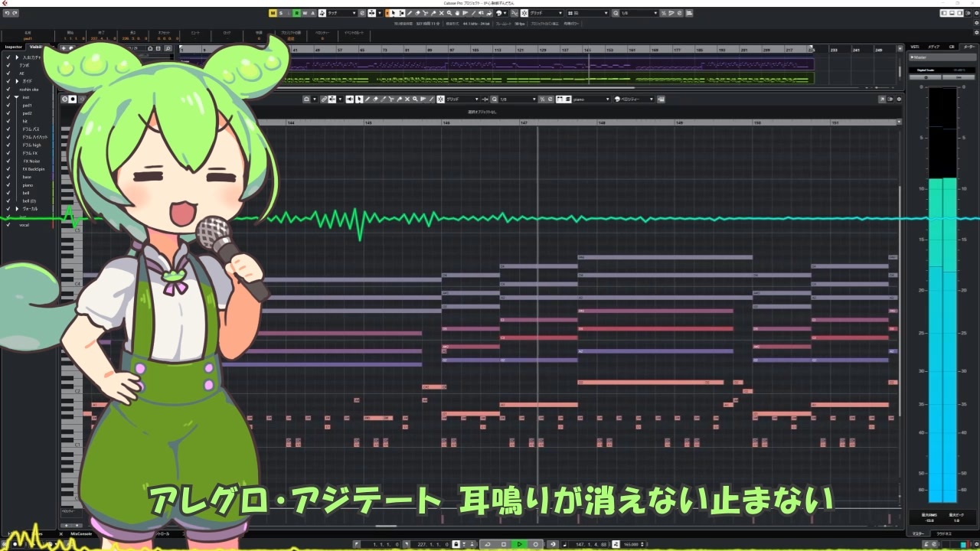The image size is (980, 551).
Task: Click the record circle button in transport
Action: (x=536, y=544)
